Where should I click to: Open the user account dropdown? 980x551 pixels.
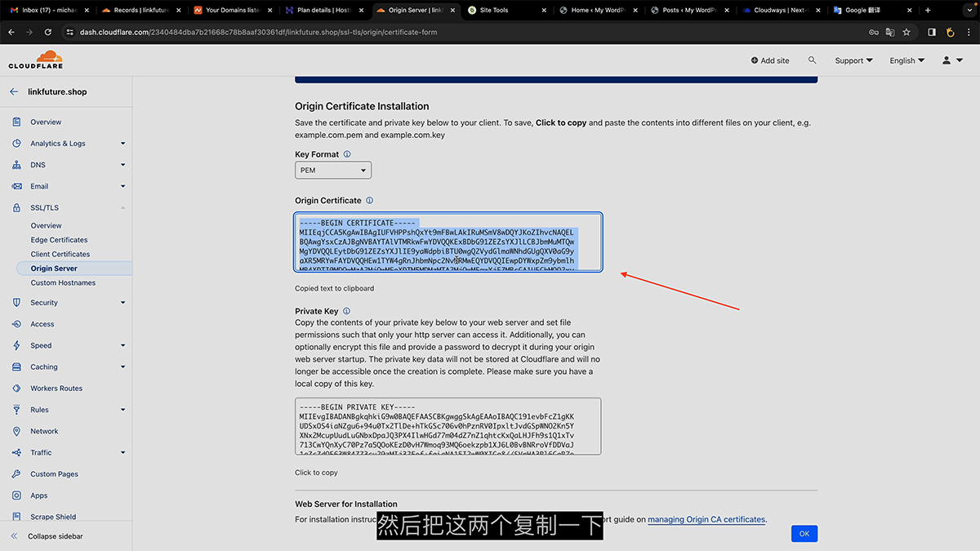coord(951,60)
